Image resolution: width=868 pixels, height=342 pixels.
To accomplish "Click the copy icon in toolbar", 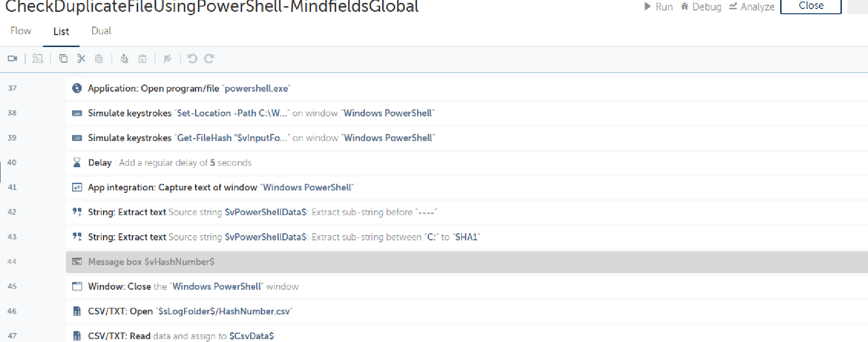I will 63,58.
